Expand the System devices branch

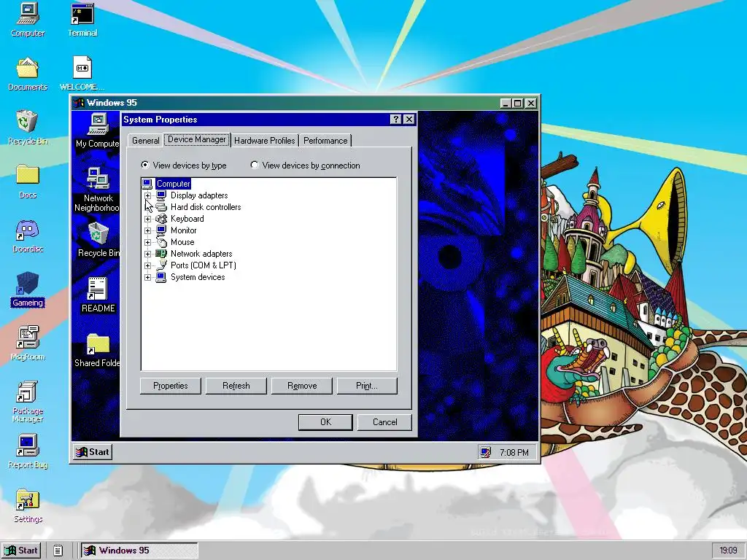pyautogui.click(x=147, y=277)
